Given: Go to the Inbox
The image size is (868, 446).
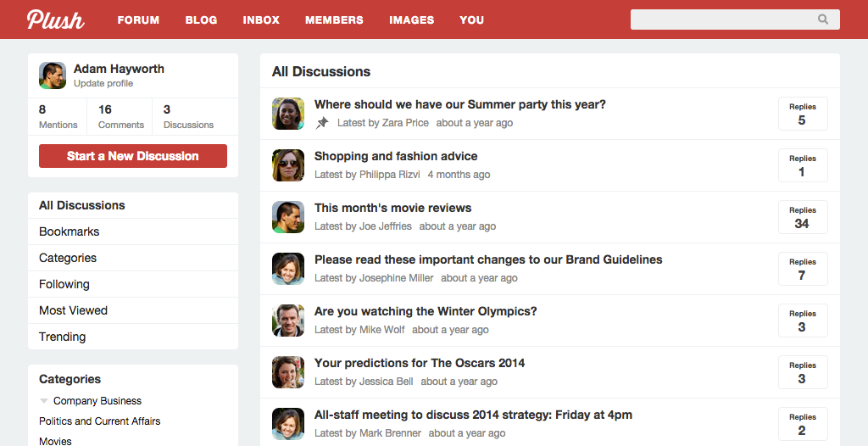Looking at the screenshot, I should point(261,20).
